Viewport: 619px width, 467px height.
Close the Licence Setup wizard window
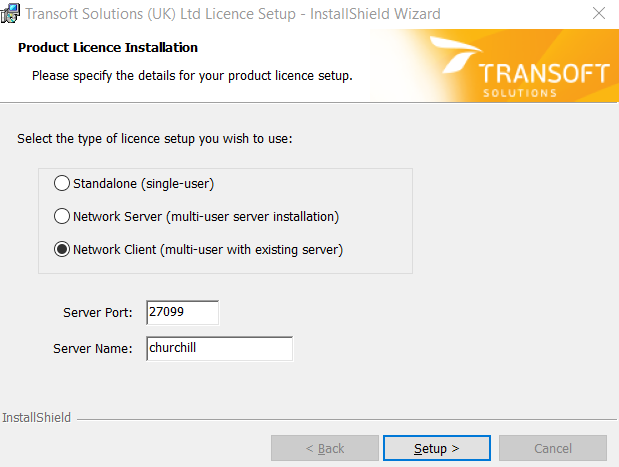click(598, 13)
